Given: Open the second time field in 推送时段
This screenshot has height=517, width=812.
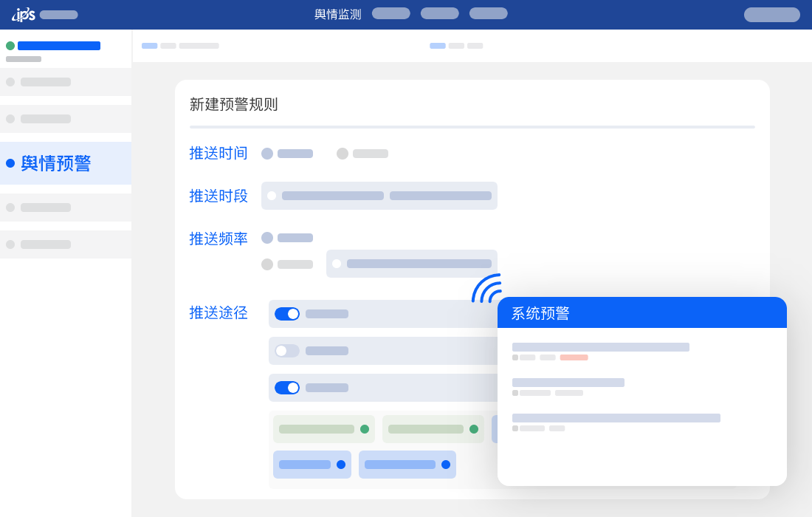Looking at the screenshot, I should (x=441, y=196).
